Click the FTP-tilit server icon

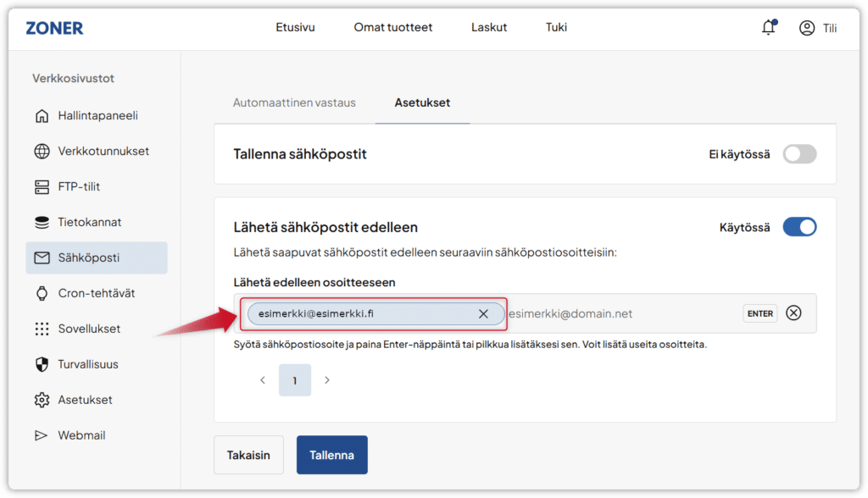(42, 187)
